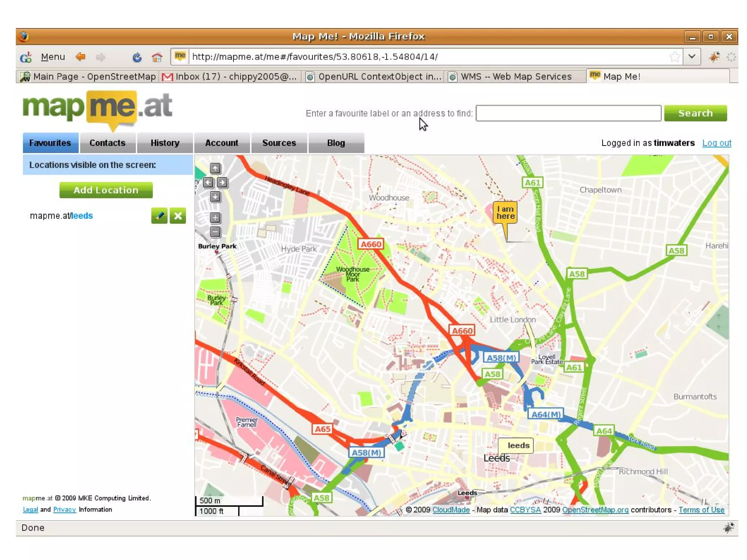This screenshot has width=747, height=560.
Task: Switch to Main Page - OpenStreetMap tab
Action: [88, 77]
